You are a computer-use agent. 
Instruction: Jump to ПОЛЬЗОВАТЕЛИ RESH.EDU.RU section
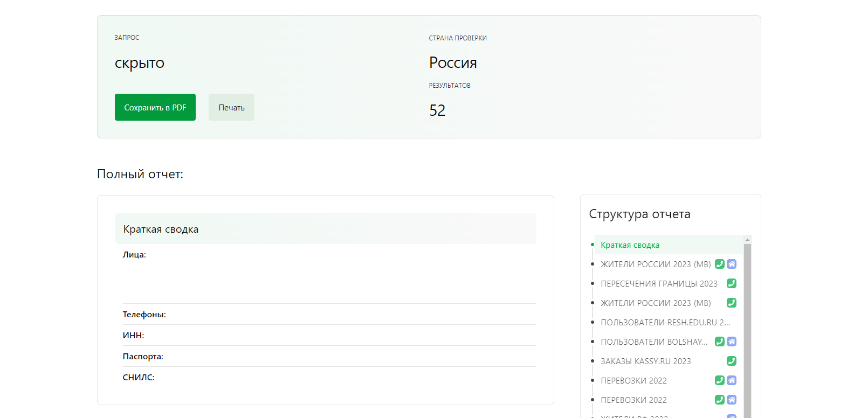[x=665, y=323]
